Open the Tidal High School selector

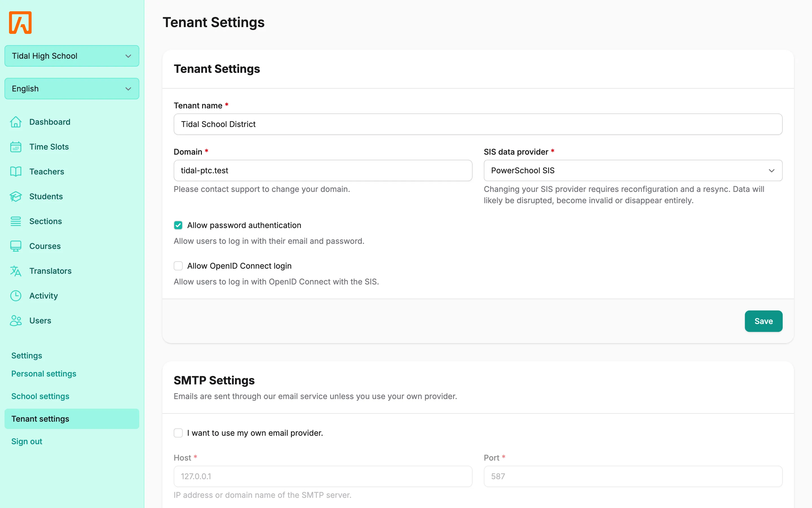(72, 56)
